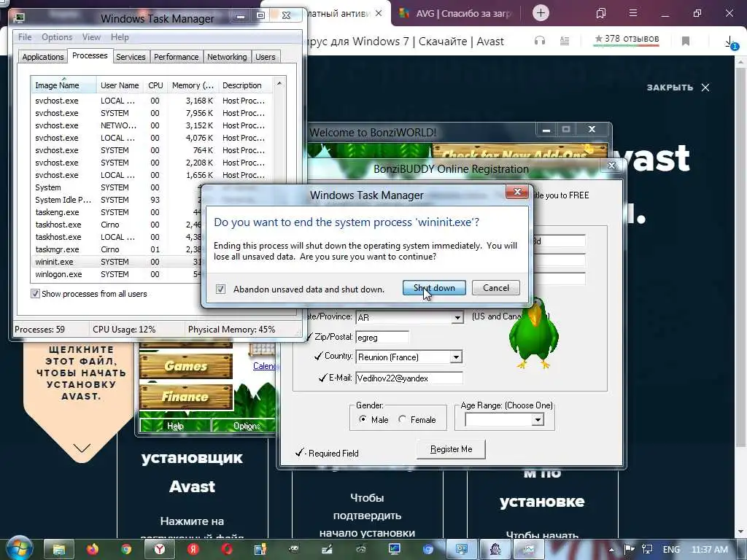
Task: Toggle reader mode icon in address bar
Action: pos(565,41)
